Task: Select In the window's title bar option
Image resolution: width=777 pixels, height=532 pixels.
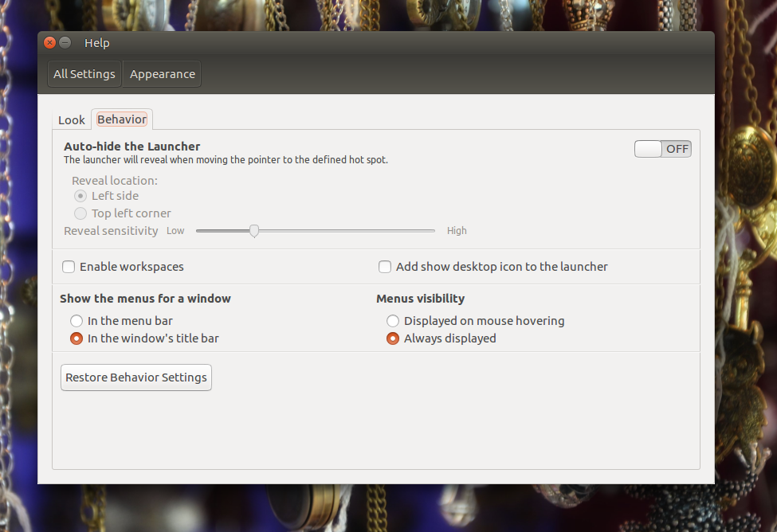Action: pos(77,338)
